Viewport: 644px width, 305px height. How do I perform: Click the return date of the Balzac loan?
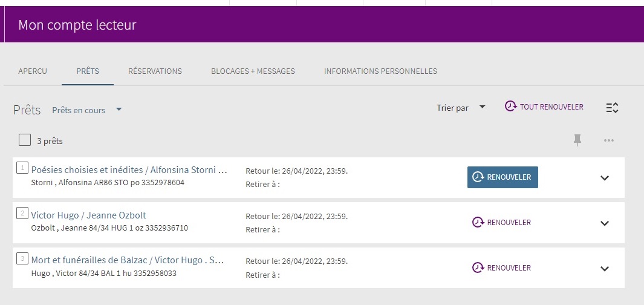click(296, 261)
